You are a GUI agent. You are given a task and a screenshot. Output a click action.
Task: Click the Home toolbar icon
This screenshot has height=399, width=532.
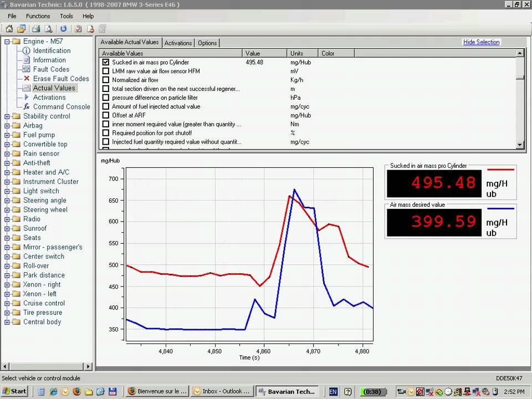[x=9, y=29]
